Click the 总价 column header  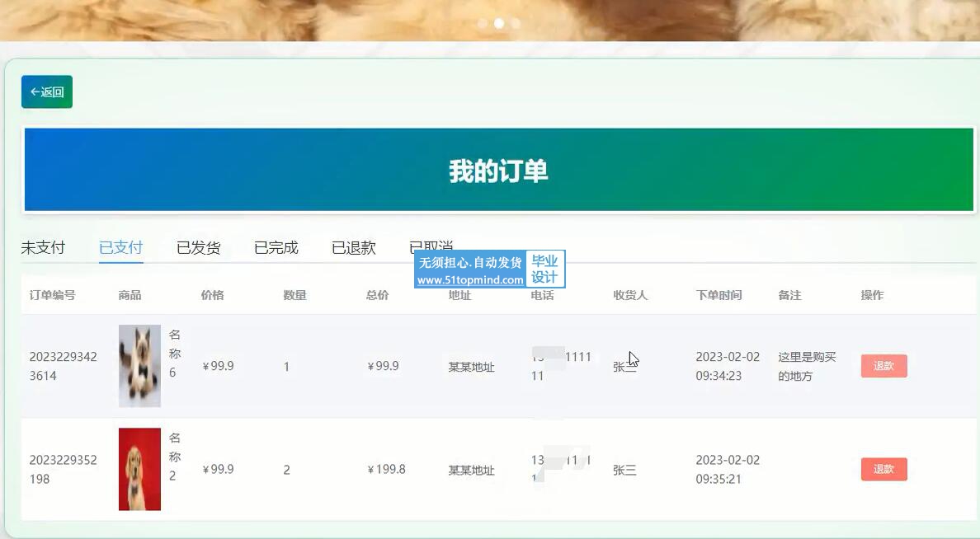click(x=377, y=295)
